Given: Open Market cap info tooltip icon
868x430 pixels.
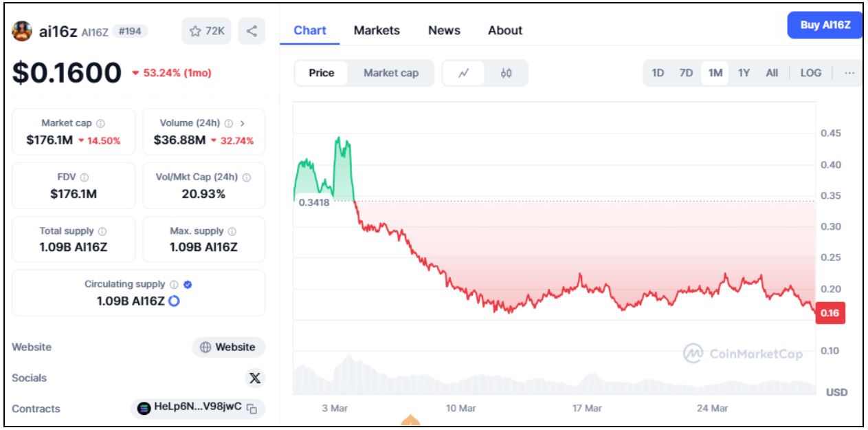Looking at the screenshot, I should [x=100, y=123].
